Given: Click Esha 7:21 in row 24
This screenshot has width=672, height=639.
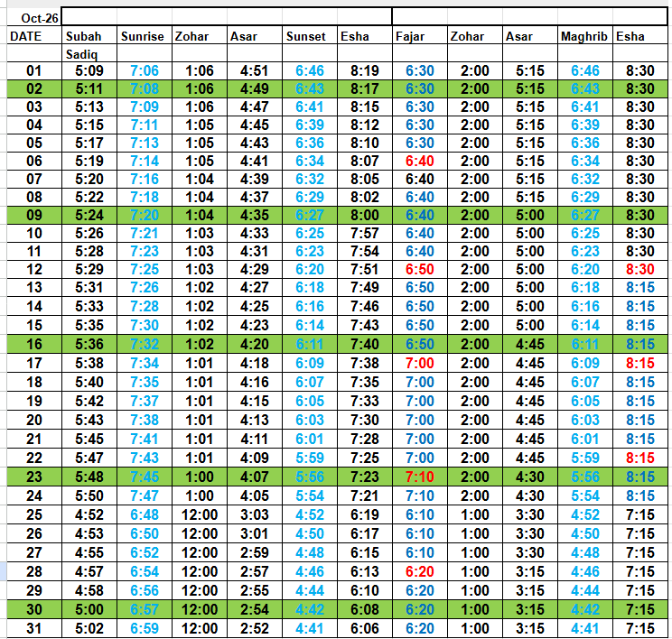Looking at the screenshot, I should pos(365,495).
